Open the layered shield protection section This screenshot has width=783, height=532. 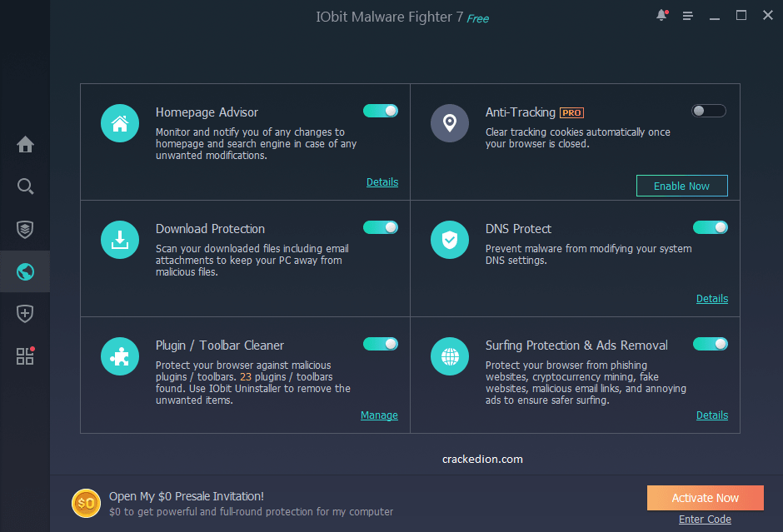pyautogui.click(x=25, y=230)
